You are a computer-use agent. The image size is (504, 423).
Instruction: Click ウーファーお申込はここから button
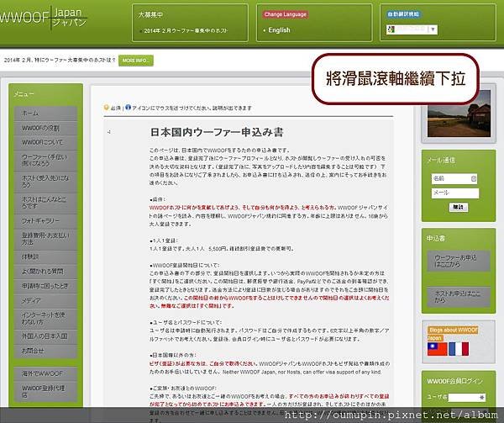click(459, 262)
